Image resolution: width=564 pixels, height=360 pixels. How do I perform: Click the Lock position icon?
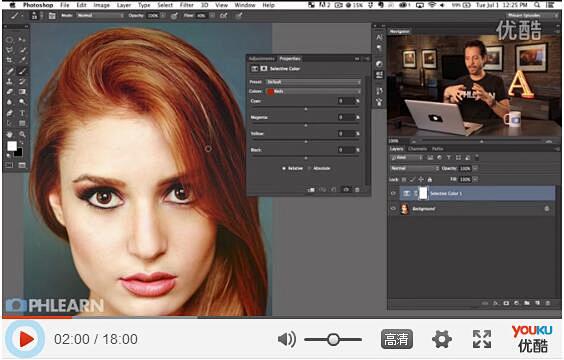click(x=421, y=179)
